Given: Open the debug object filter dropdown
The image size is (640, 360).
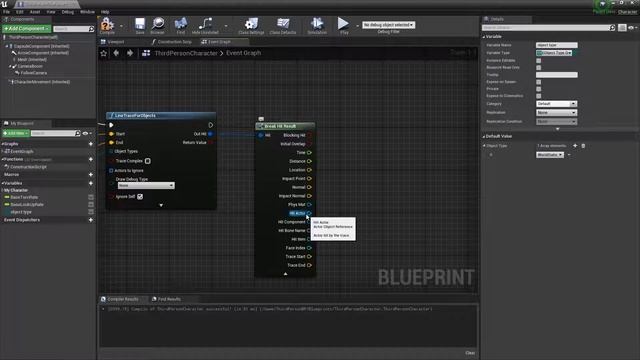Looking at the screenshot, I should pos(389,25).
